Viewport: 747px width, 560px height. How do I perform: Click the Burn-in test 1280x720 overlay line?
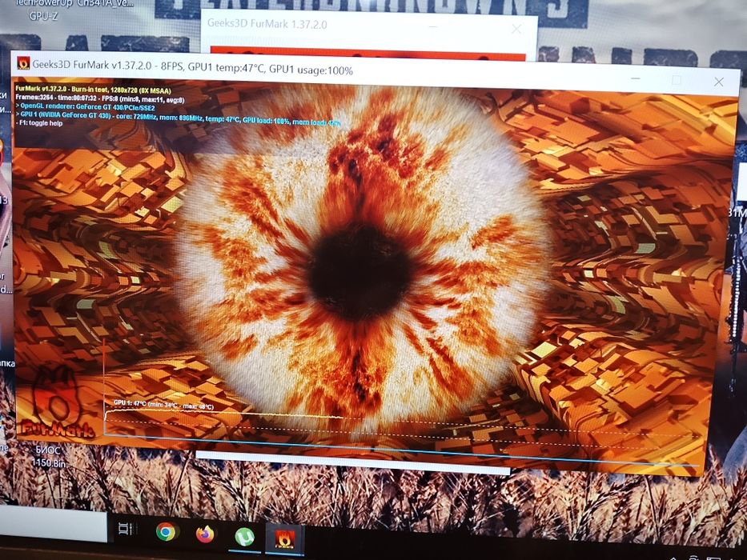[x=93, y=90]
